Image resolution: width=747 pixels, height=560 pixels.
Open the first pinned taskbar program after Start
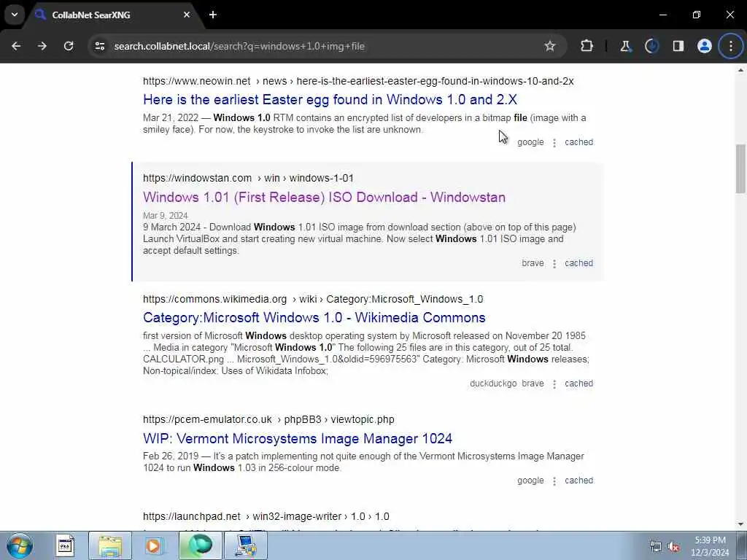tap(65, 545)
